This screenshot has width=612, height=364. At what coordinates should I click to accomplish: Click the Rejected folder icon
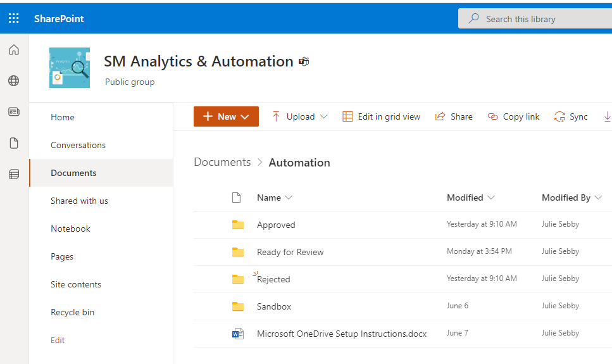point(238,279)
